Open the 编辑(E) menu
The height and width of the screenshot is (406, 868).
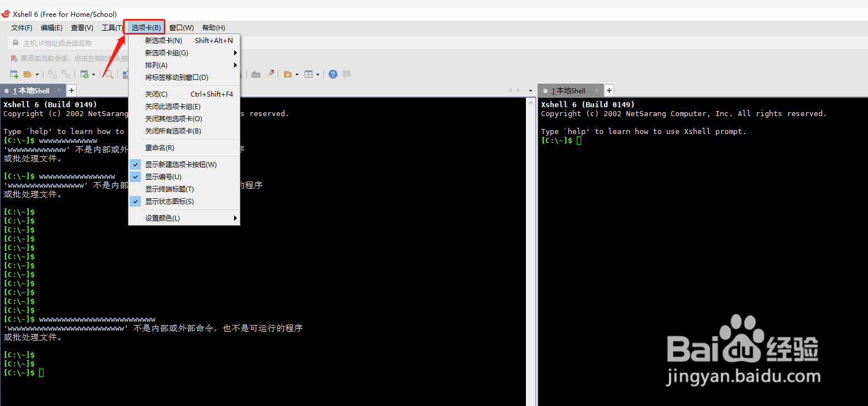click(x=51, y=27)
